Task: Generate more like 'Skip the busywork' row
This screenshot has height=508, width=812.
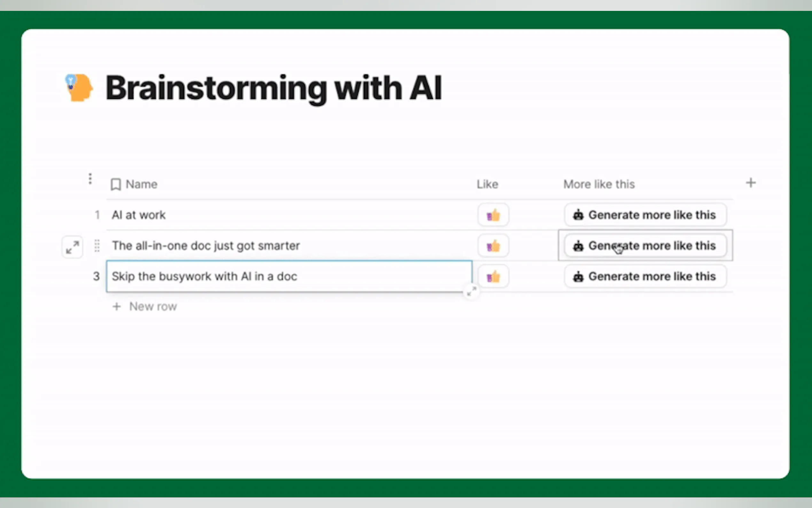Action: coord(645,276)
